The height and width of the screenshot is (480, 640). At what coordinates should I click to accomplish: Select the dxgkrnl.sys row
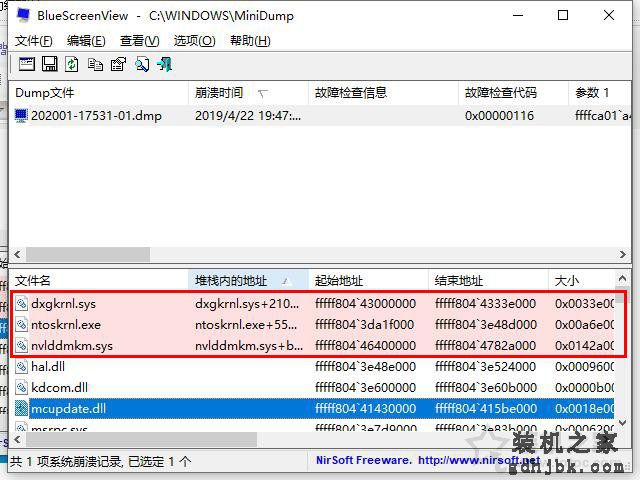tap(312, 304)
